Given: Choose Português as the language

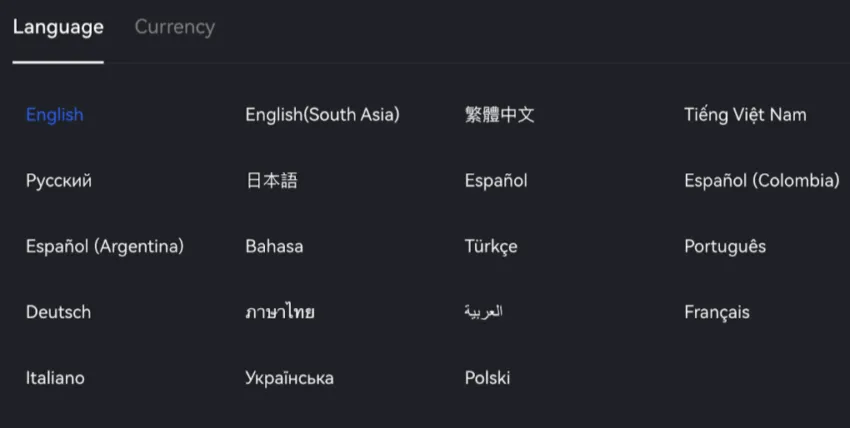Looking at the screenshot, I should [x=725, y=246].
